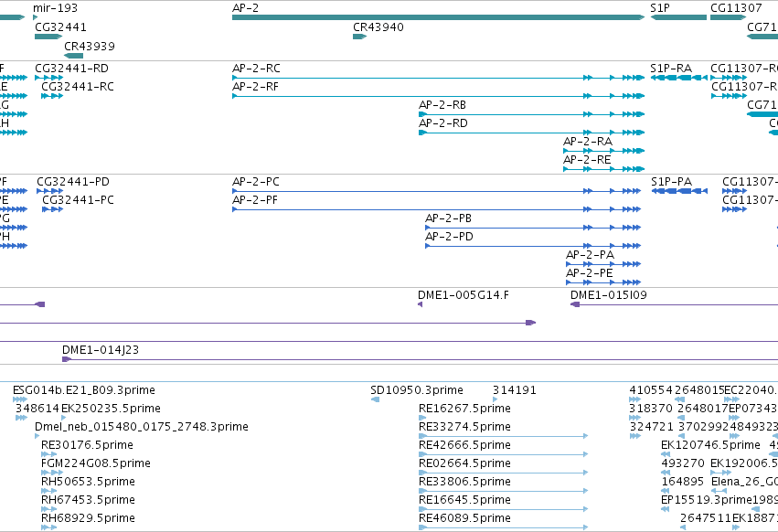Select EST RE16645.5prime
The height and width of the screenshot is (532, 778).
point(504,510)
